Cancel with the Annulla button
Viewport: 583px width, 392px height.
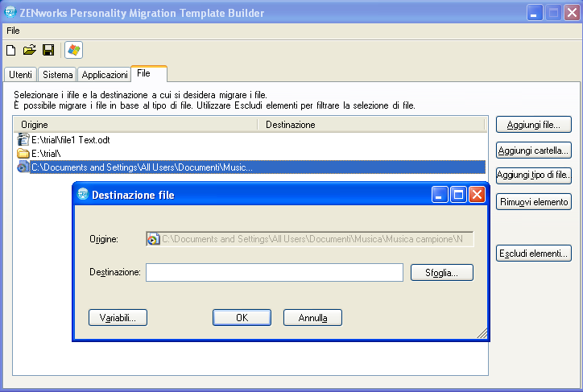click(312, 318)
